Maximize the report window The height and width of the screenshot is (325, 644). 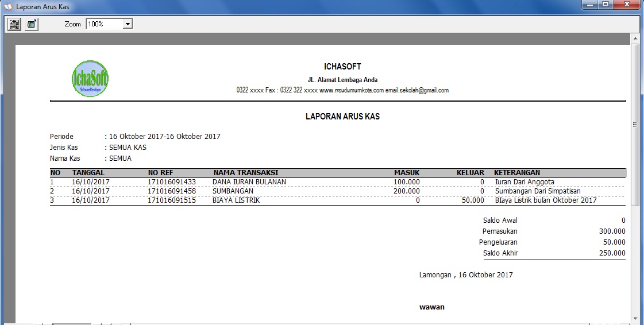click(x=606, y=5)
